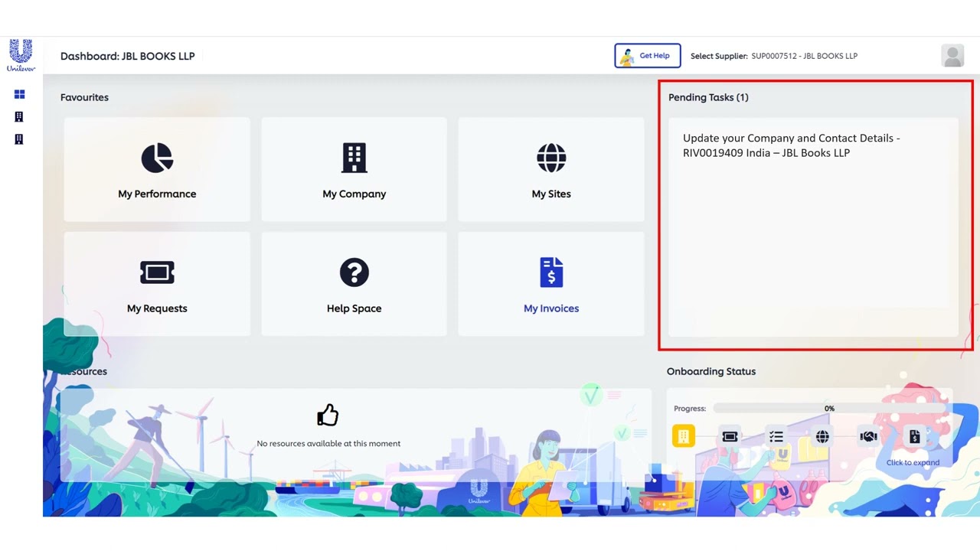980x551 pixels.
Task: Click the second building icon in sidebar
Action: (x=19, y=139)
